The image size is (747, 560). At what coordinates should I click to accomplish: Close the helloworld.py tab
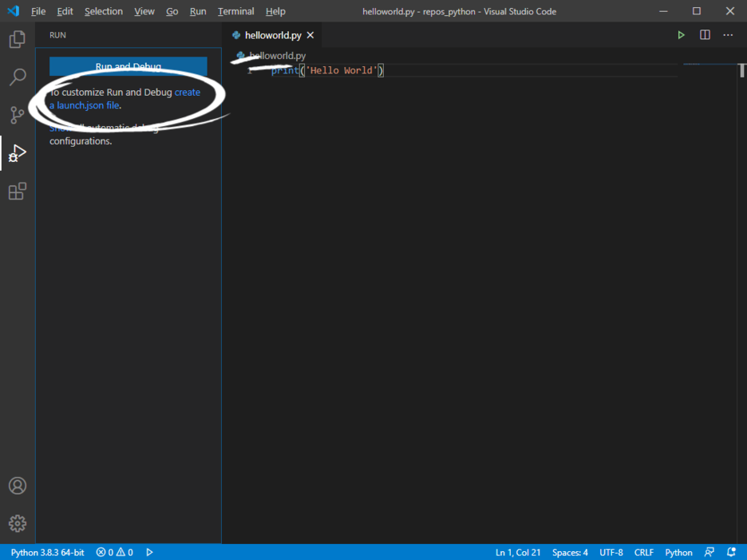(310, 35)
